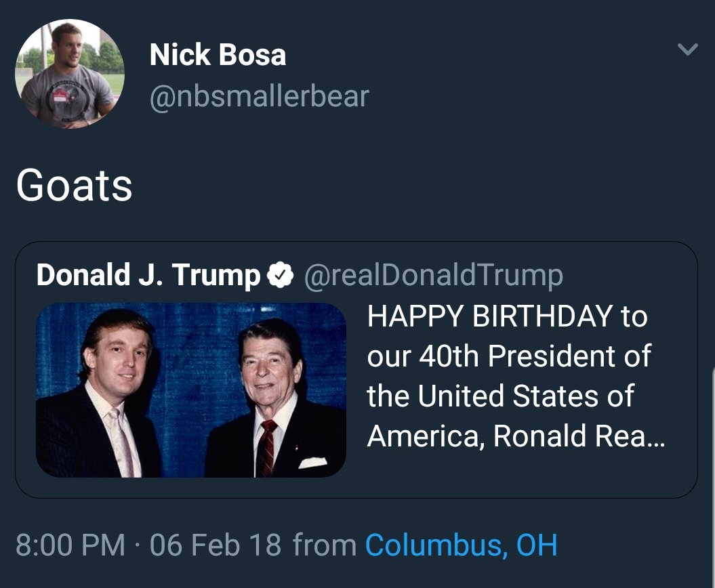
Task: Click the "the United States of" line
Action: click(500, 396)
